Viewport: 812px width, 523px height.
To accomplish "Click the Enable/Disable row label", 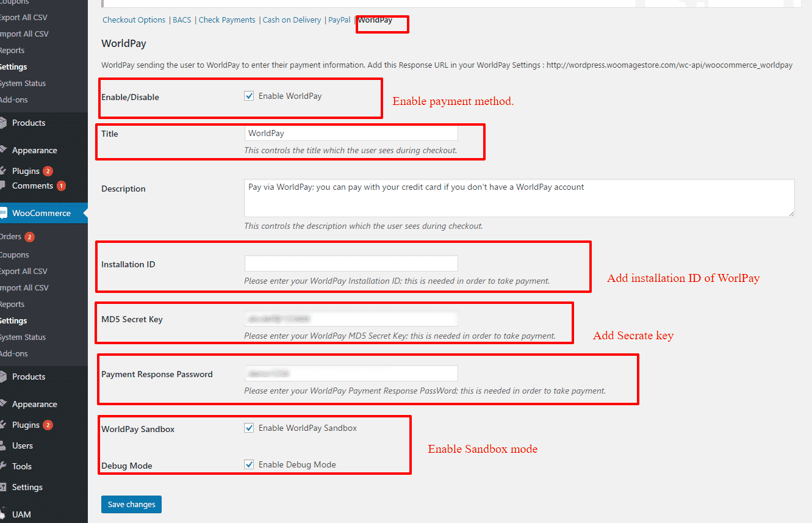I will coord(130,97).
